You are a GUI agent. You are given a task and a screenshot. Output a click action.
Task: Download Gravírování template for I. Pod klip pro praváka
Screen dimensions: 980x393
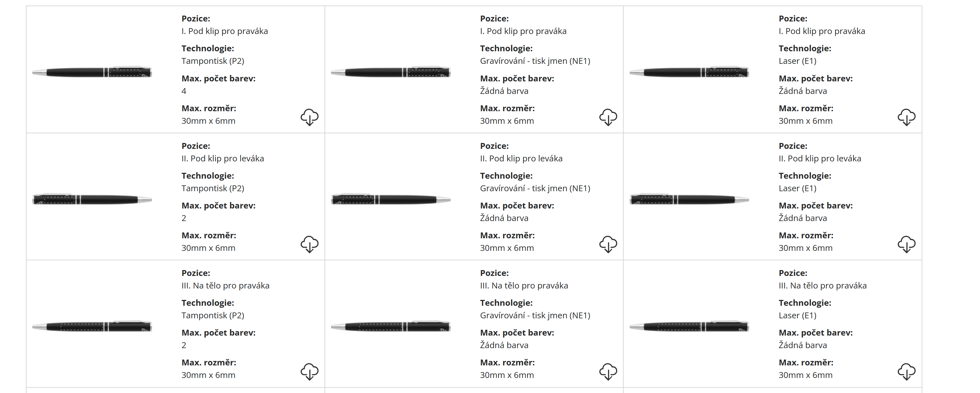point(608,117)
